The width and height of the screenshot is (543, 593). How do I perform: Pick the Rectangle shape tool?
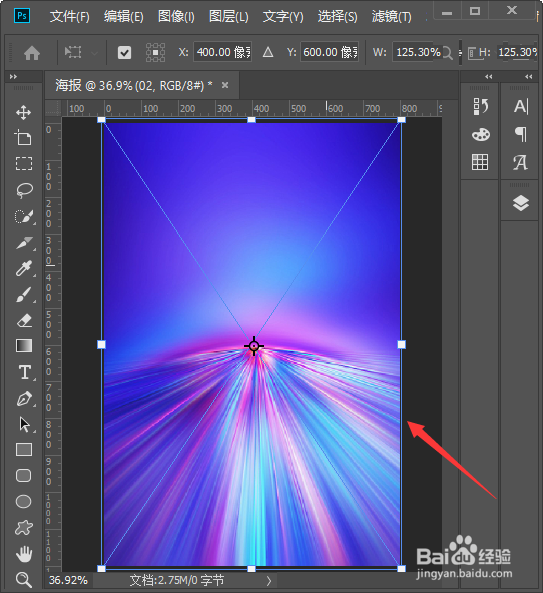tap(24, 450)
